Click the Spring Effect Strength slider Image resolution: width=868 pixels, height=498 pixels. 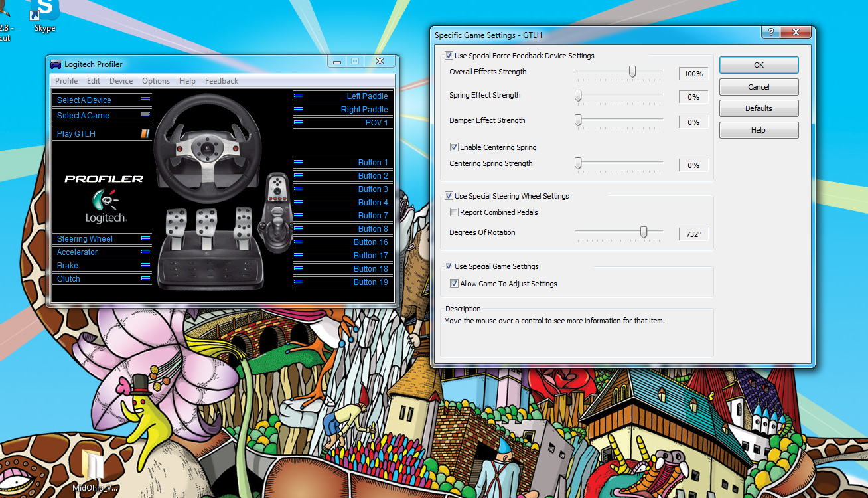click(578, 96)
